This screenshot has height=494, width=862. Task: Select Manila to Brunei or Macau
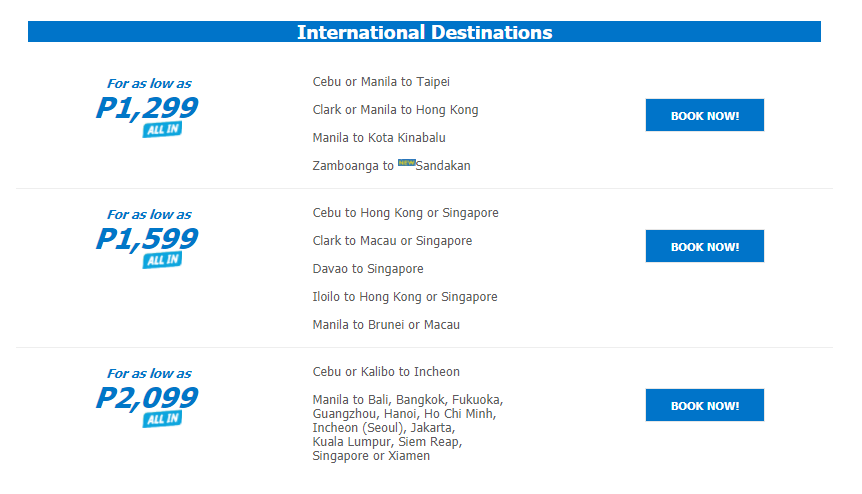pyautogui.click(x=386, y=325)
